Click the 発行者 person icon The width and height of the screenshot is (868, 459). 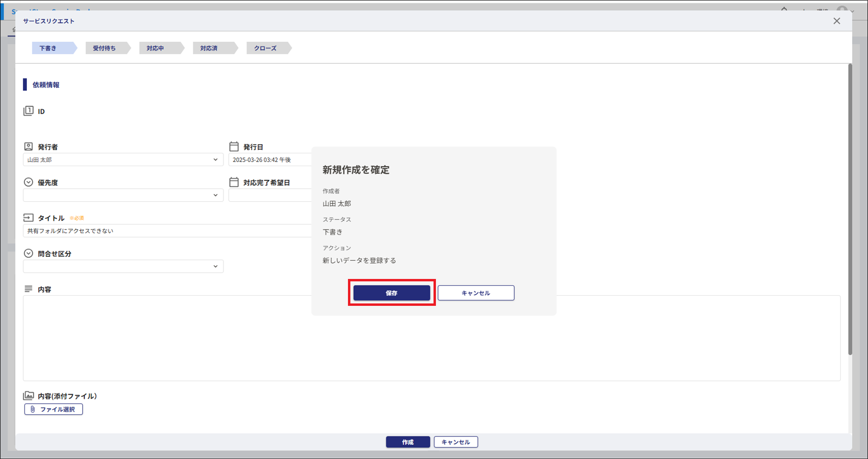click(28, 146)
